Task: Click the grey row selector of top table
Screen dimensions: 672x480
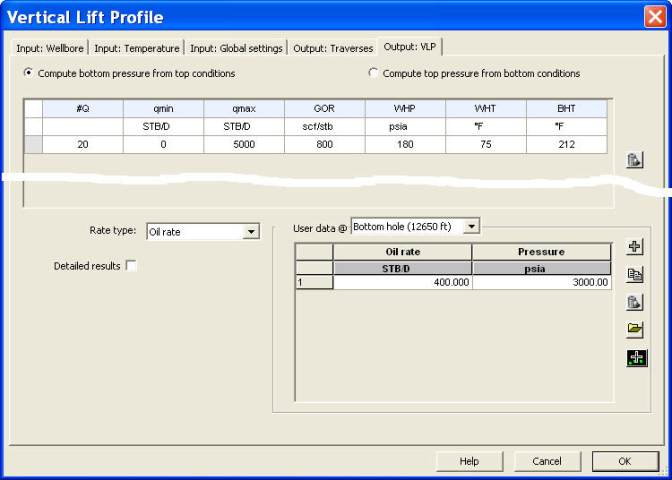Action: 33,144
